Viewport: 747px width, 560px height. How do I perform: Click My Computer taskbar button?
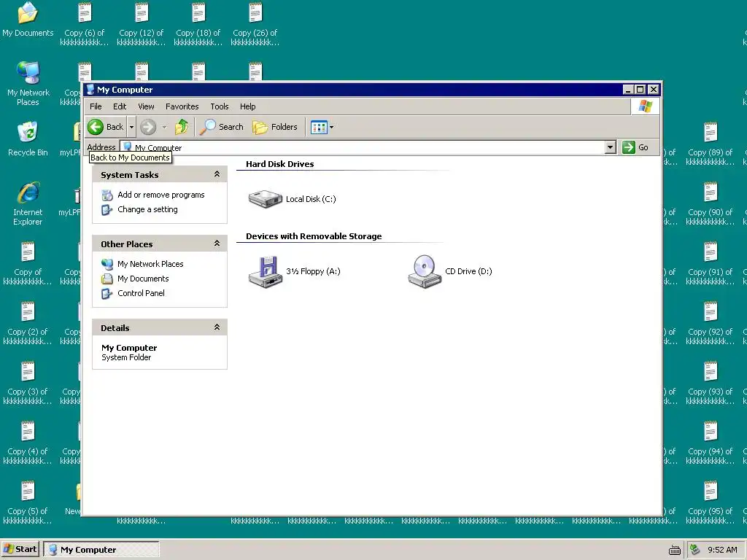(x=101, y=550)
